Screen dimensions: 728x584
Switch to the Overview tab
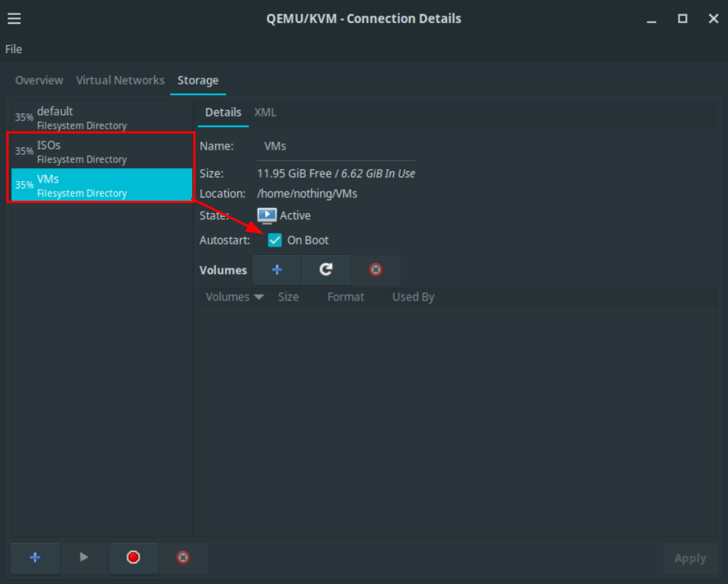point(39,80)
